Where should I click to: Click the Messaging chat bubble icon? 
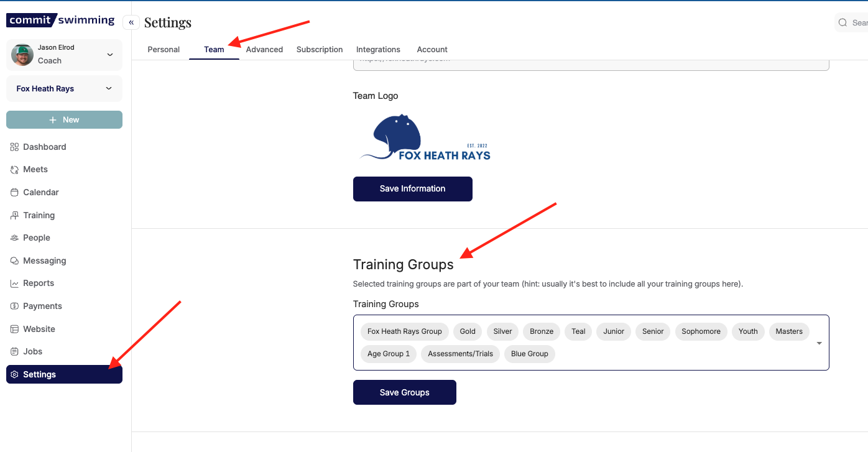pos(15,261)
